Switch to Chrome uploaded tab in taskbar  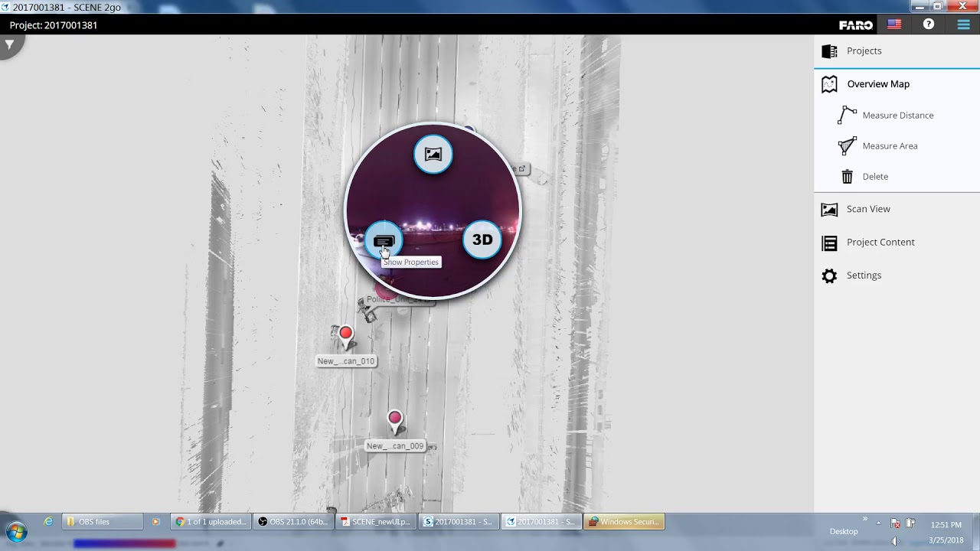tap(211, 522)
